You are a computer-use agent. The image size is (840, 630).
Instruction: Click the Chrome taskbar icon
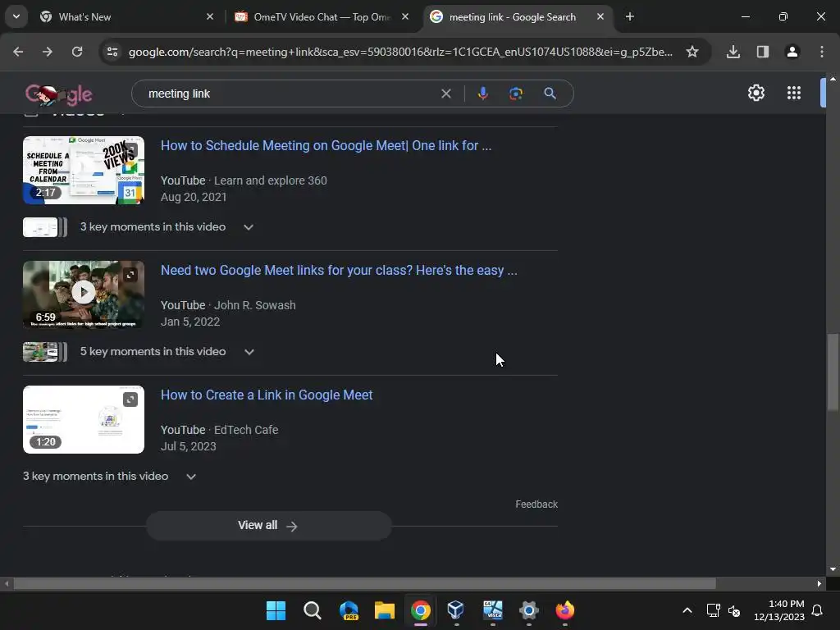(x=421, y=610)
